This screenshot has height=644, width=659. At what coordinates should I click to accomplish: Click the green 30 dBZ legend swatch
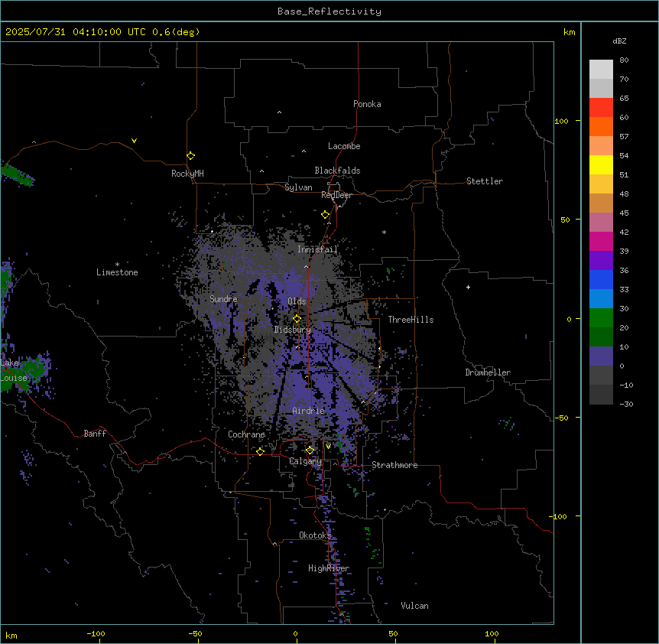coord(601,318)
